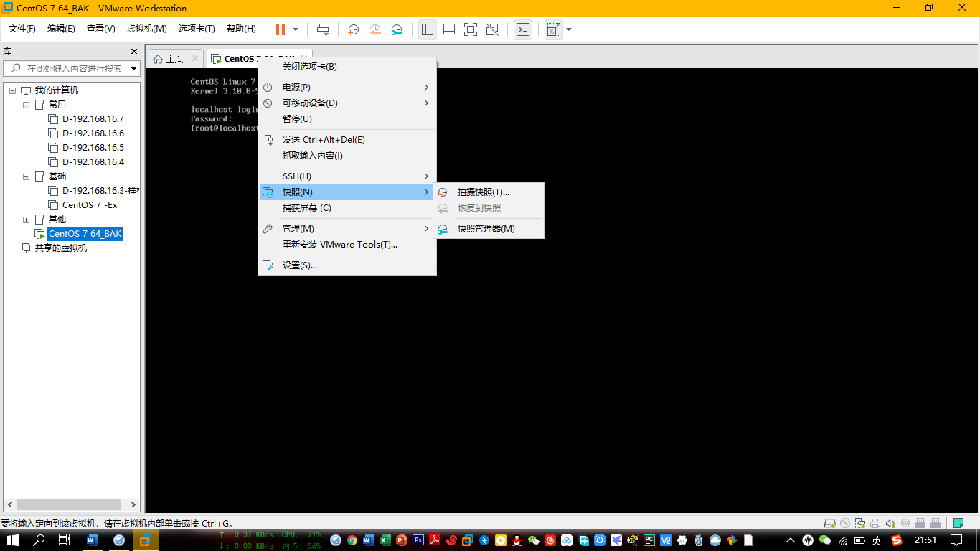Open Windows taskbar search
980x551 pixels.
(39, 540)
